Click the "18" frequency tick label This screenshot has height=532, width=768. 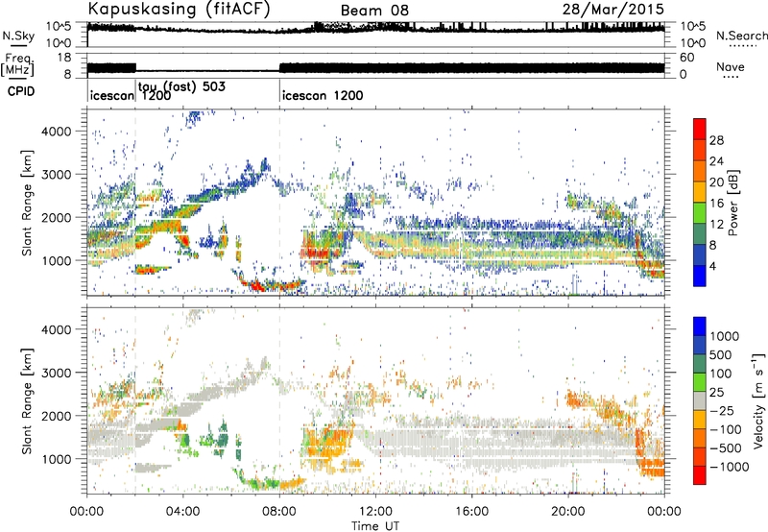pyautogui.click(x=64, y=58)
